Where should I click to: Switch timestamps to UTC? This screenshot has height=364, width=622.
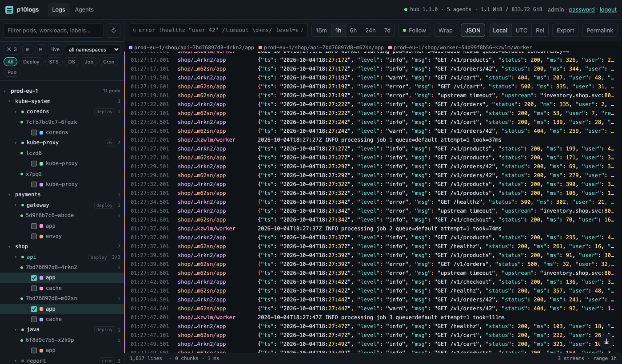[x=521, y=30]
